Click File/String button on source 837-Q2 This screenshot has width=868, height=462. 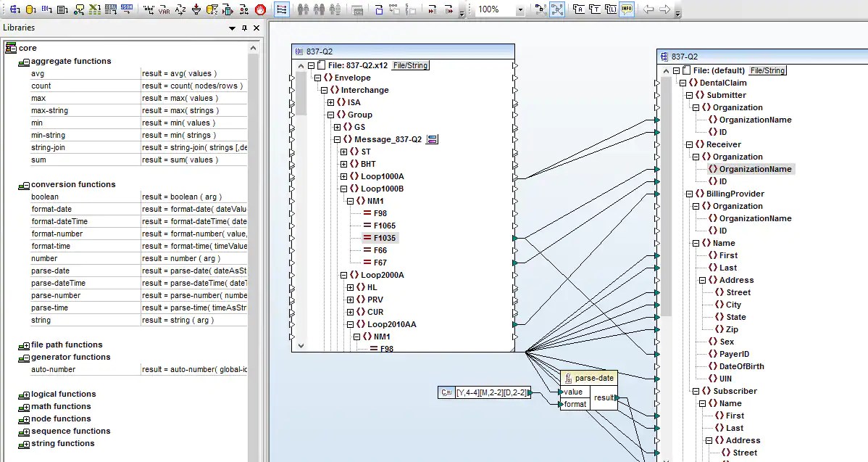coord(410,65)
